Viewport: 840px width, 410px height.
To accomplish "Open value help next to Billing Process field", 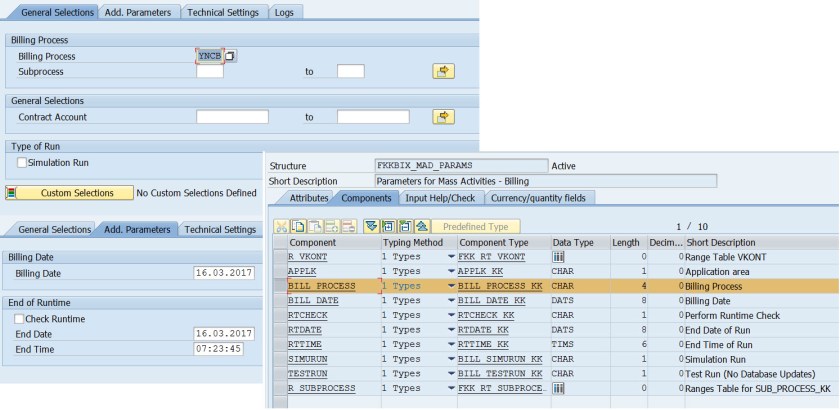I will click(230, 56).
